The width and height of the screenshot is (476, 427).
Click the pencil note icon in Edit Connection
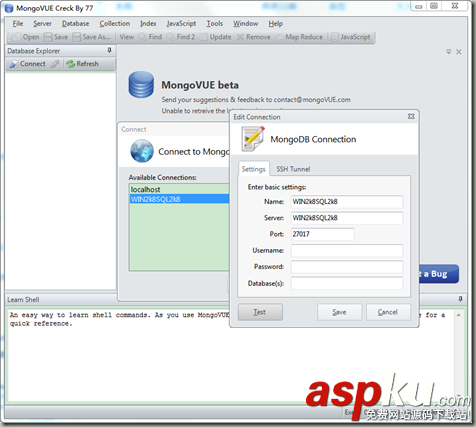click(253, 138)
